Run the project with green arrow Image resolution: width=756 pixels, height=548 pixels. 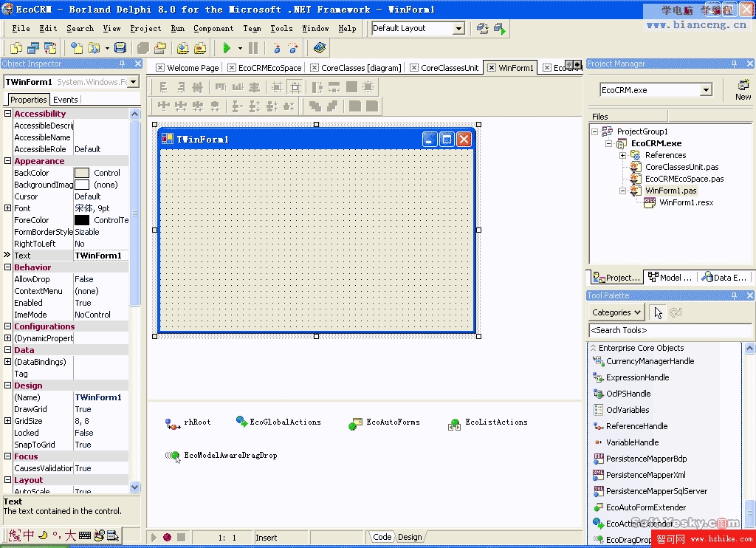pos(227,48)
